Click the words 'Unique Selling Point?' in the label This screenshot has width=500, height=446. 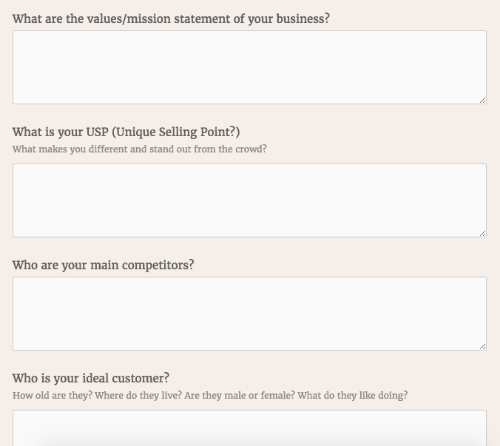176,132
